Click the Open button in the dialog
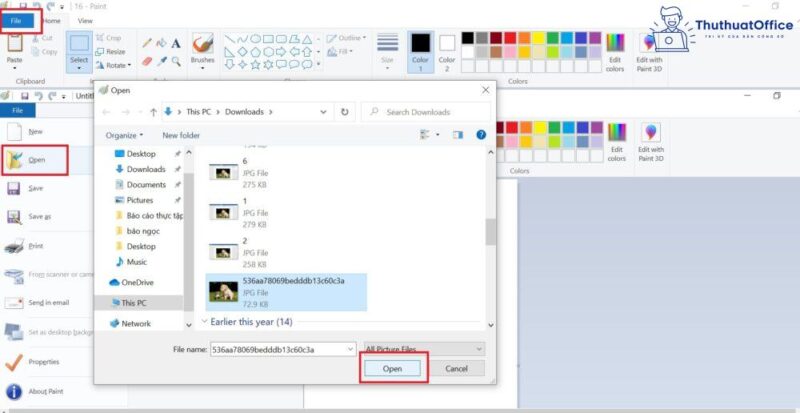Screen dimensions: 800x413 (x=393, y=369)
